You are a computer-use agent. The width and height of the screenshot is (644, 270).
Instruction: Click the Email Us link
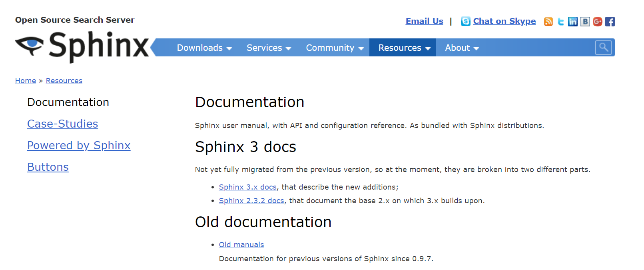coord(424,21)
